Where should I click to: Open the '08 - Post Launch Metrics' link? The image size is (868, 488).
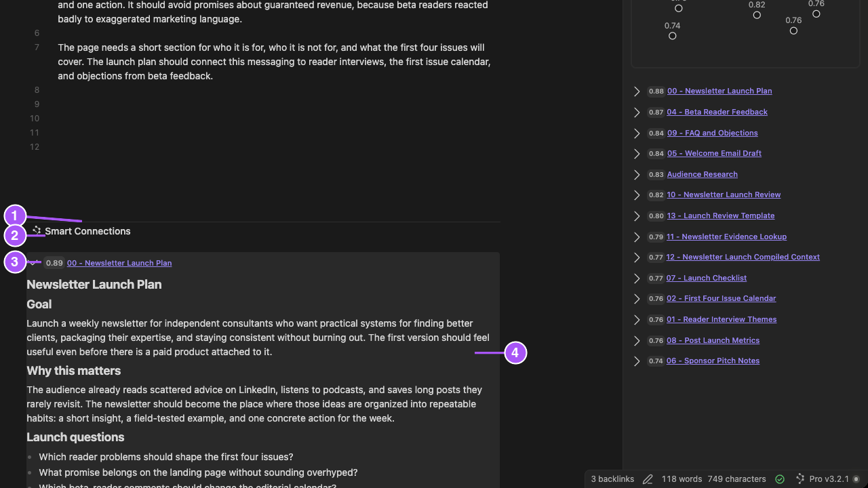click(713, 340)
